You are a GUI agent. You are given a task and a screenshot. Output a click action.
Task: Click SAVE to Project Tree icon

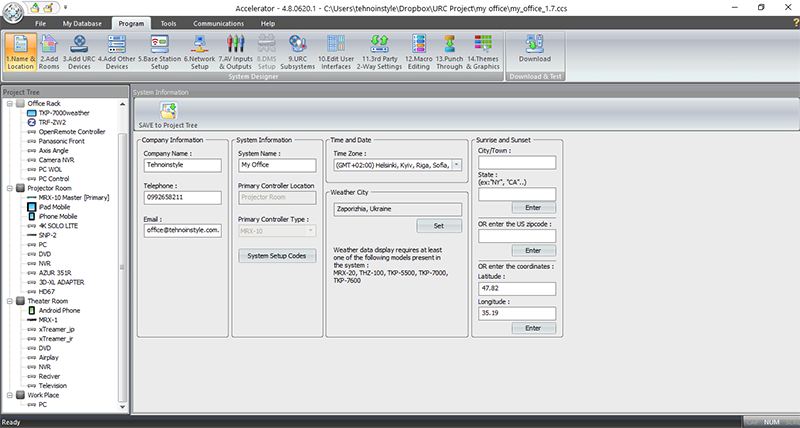168,116
